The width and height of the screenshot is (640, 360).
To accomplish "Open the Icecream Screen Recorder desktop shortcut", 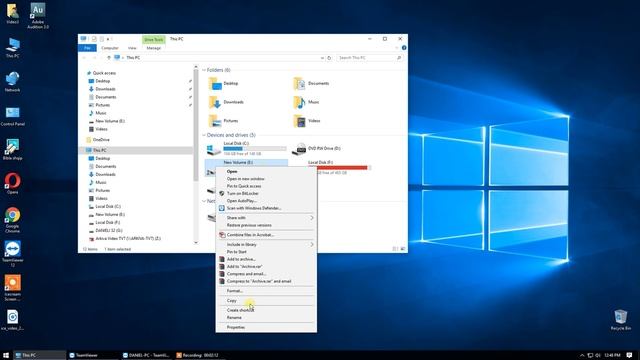I will pyautogui.click(x=12, y=288).
